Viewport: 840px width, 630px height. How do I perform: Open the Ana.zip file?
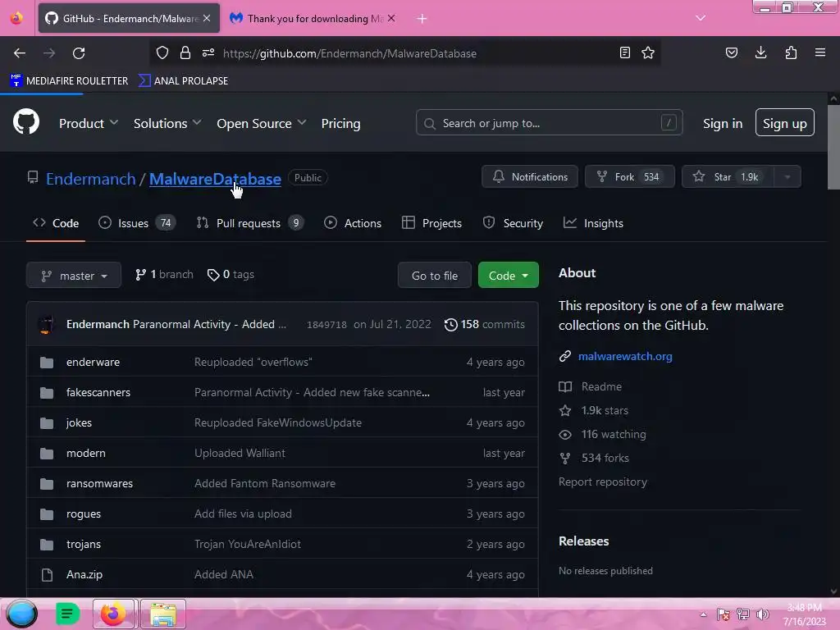(84, 575)
